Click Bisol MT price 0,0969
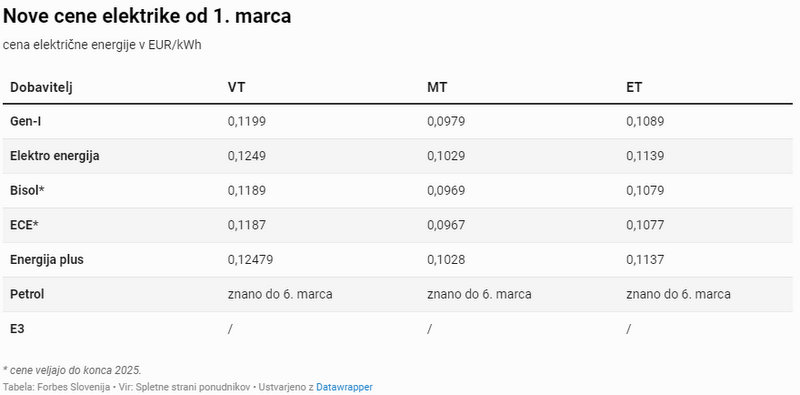Image resolution: width=800 pixels, height=395 pixels. point(446,190)
